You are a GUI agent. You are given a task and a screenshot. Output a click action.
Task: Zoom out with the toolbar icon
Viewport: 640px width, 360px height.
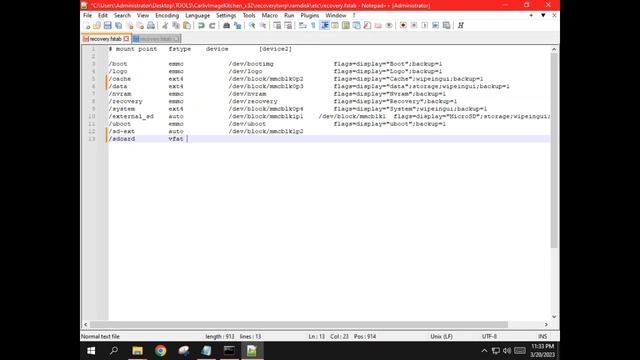point(263,25)
